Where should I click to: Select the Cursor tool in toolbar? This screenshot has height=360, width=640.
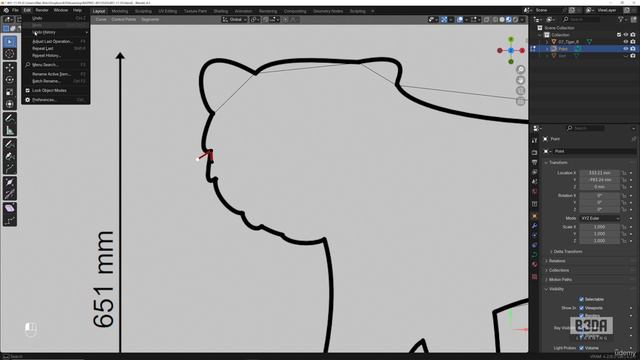point(10,53)
